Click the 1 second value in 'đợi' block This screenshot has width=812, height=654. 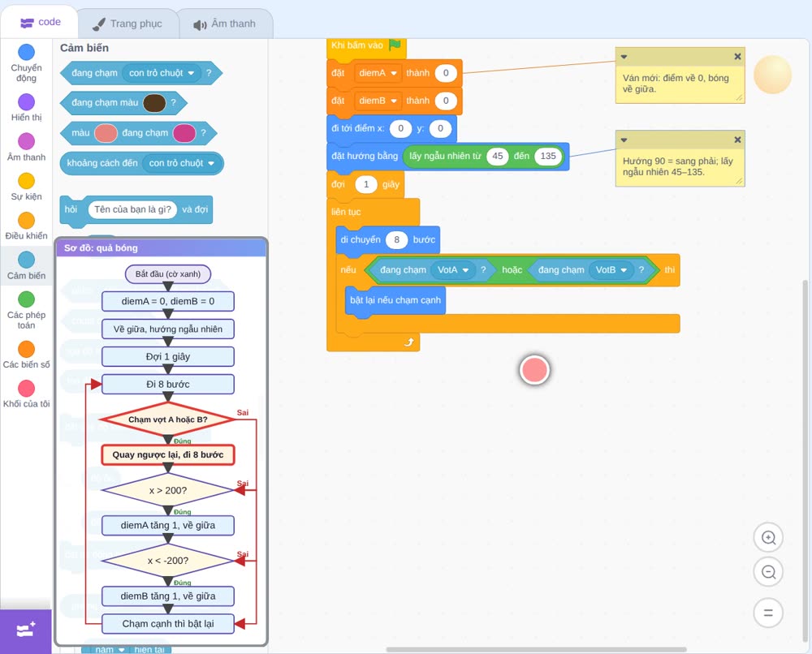click(x=366, y=185)
